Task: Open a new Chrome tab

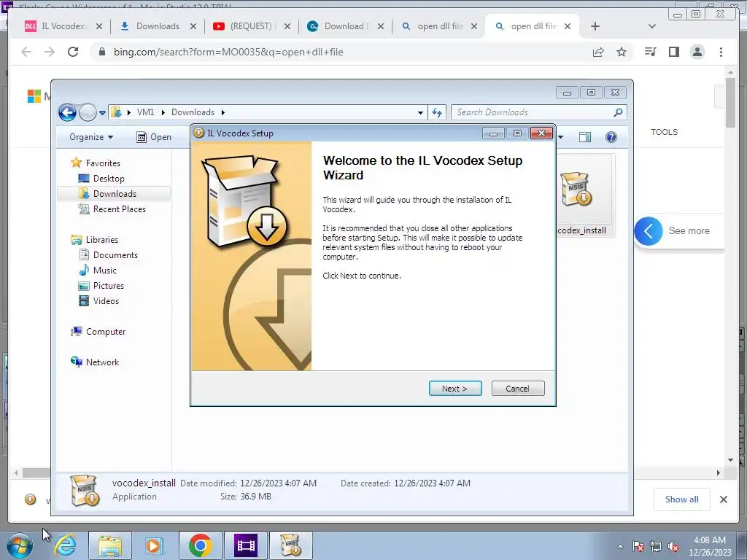Action: 595,26
